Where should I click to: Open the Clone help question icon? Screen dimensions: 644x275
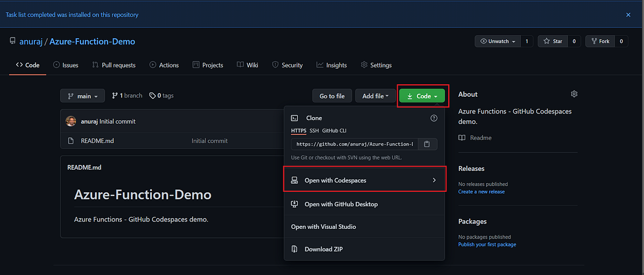(x=434, y=118)
